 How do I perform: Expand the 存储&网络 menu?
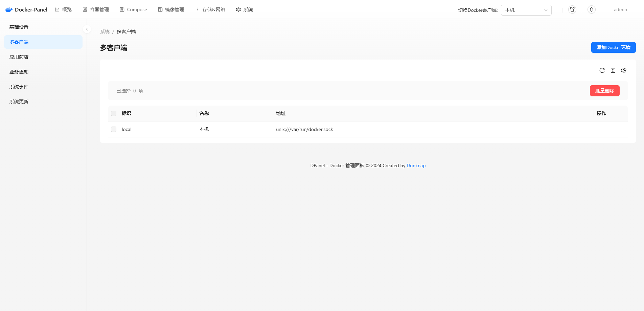click(x=210, y=9)
